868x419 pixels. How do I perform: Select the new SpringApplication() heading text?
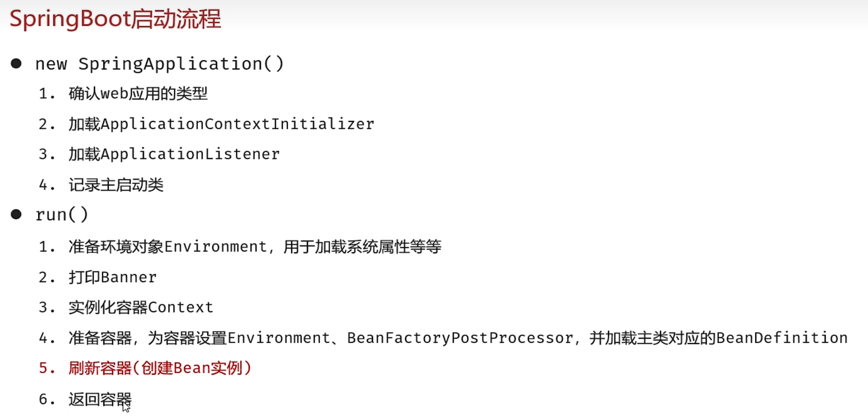(160, 64)
